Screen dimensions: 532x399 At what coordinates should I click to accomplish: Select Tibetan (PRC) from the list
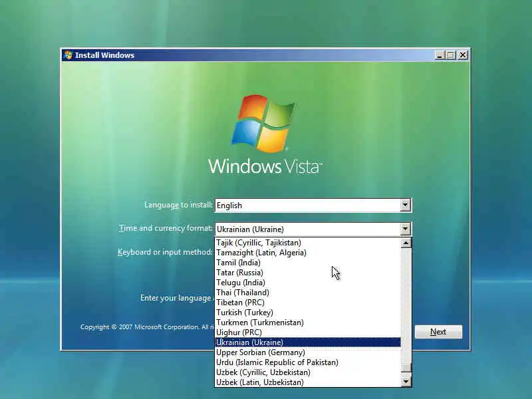pyautogui.click(x=308, y=303)
